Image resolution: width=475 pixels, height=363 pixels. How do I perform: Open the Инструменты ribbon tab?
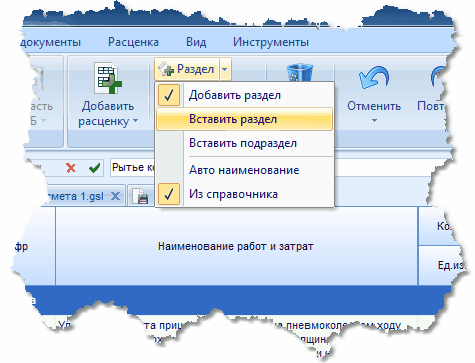pos(271,42)
